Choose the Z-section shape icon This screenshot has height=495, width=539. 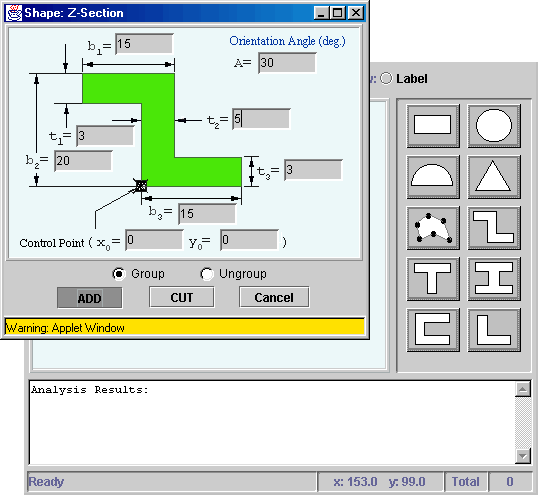click(x=494, y=228)
